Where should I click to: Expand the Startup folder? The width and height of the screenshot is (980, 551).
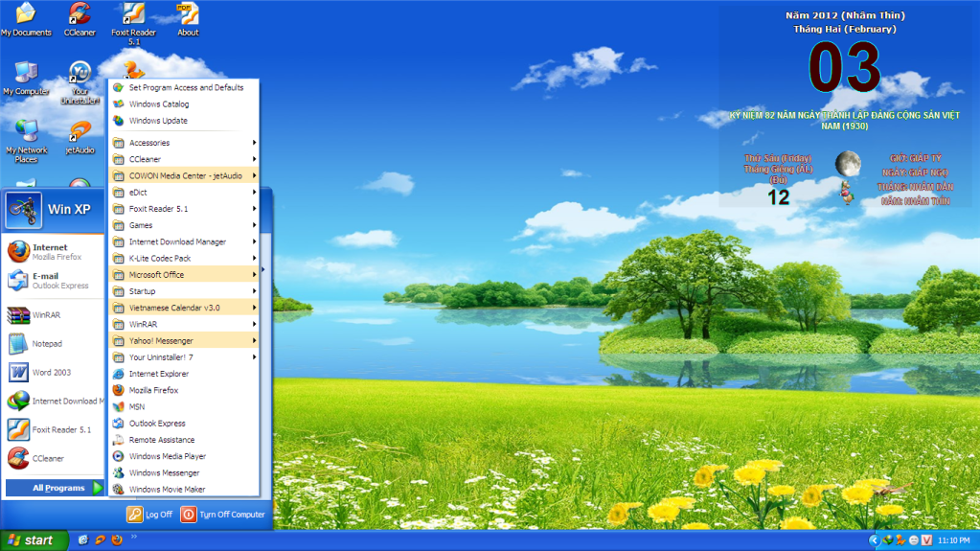pos(184,291)
